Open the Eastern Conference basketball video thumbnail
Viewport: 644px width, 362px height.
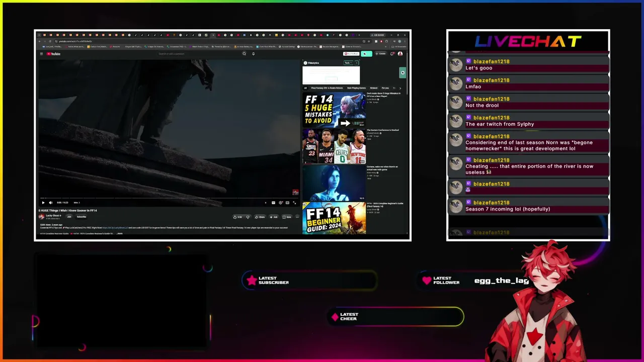pyautogui.click(x=334, y=146)
